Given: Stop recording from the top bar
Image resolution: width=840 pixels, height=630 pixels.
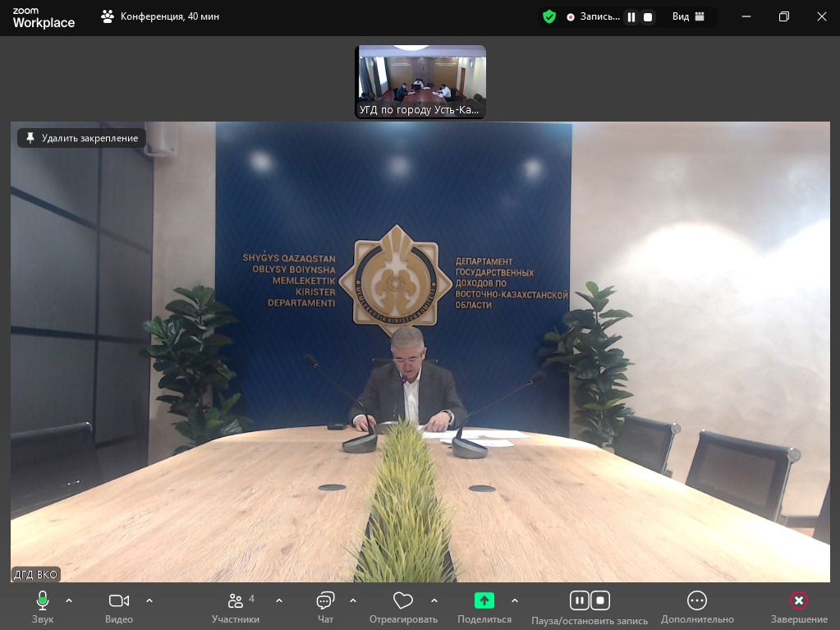Looking at the screenshot, I should [648, 16].
